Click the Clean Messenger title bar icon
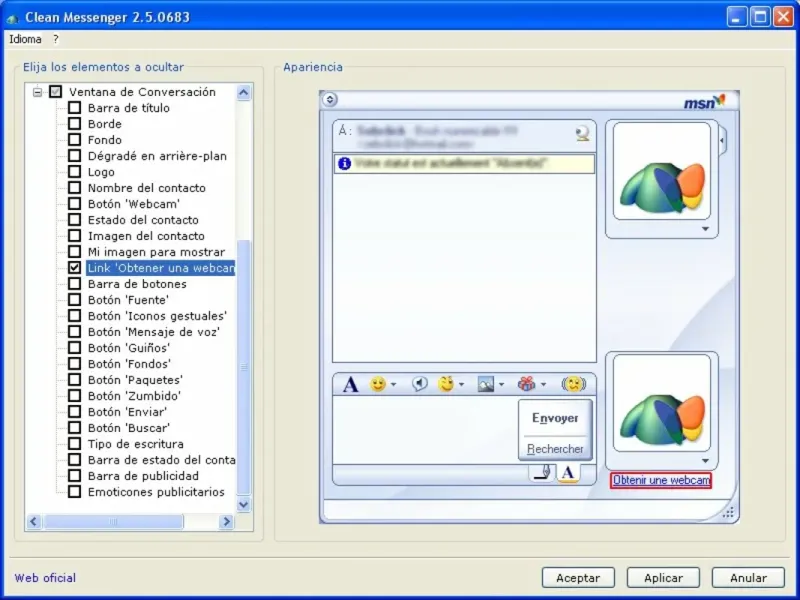Screen dimensions: 800x600 tap(12, 18)
